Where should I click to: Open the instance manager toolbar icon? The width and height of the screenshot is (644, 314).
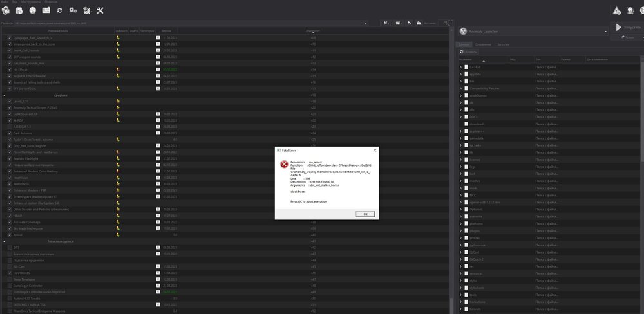point(6,10)
